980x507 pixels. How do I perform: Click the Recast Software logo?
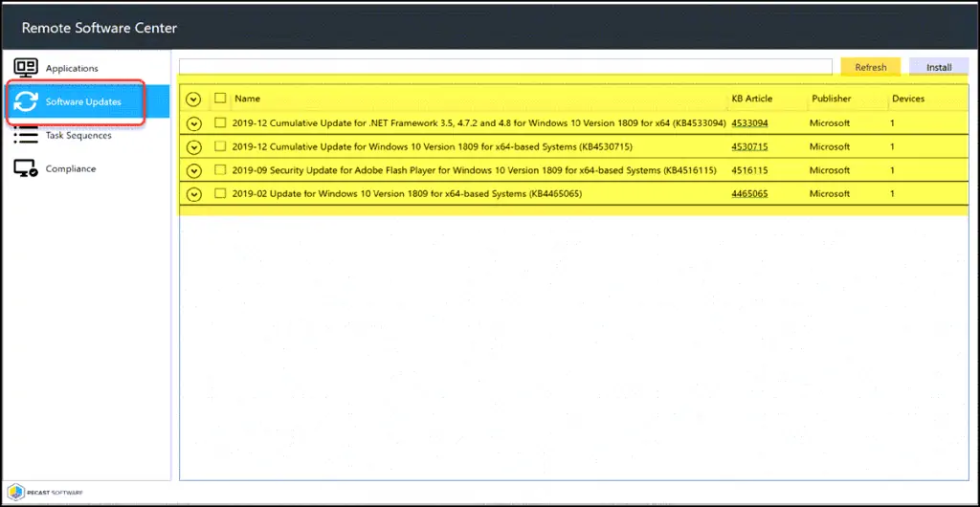click(45, 492)
